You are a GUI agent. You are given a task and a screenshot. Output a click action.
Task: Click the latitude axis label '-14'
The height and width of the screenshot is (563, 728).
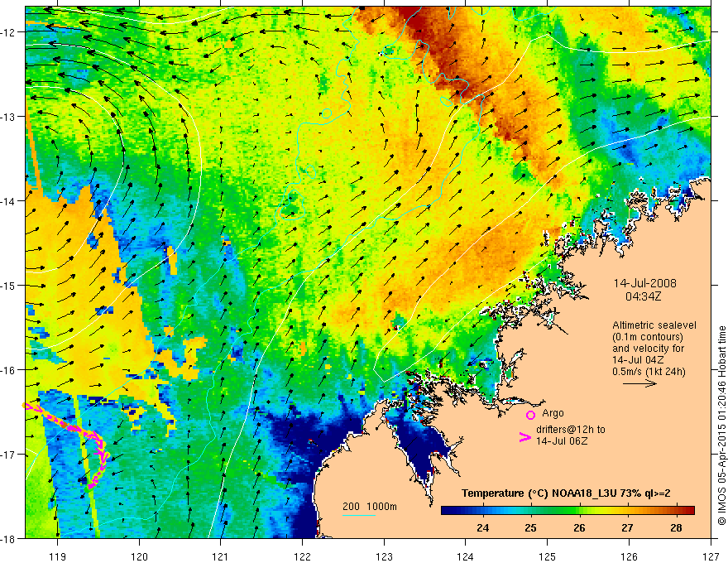tap(9, 201)
